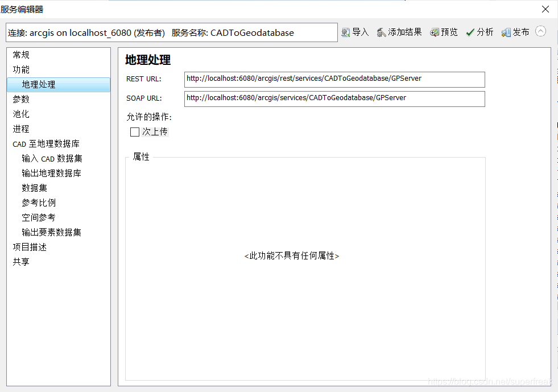558x392 pixels.
Task: Click the 添加结果 button label
Action: pyautogui.click(x=405, y=32)
